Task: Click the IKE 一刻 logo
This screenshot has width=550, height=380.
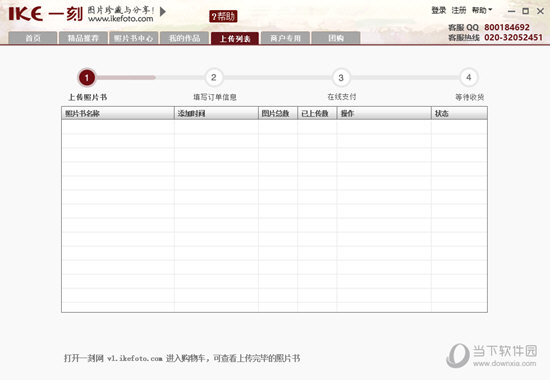Action: pyautogui.click(x=45, y=14)
